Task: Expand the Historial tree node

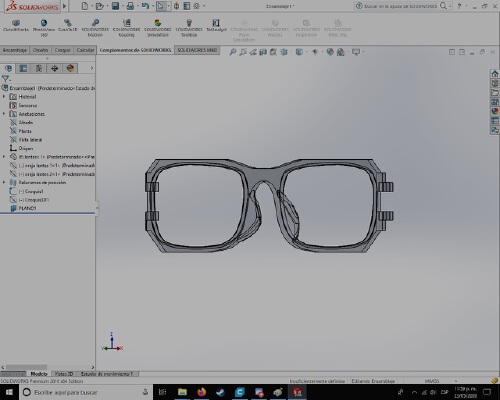Action: coord(4,96)
